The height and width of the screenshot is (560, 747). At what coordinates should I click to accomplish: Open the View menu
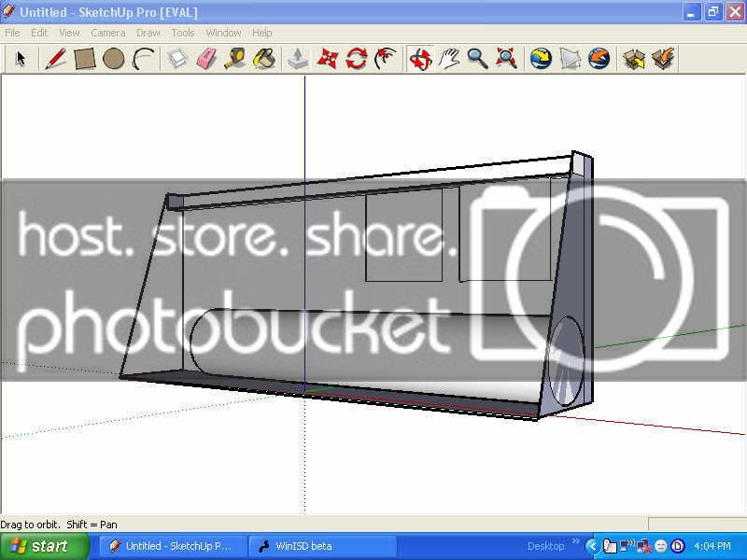(69, 33)
